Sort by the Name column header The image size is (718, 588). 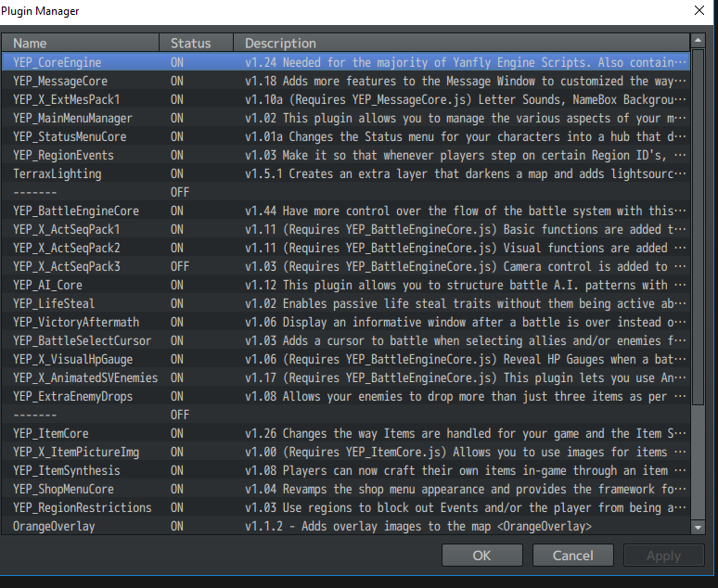(80, 43)
